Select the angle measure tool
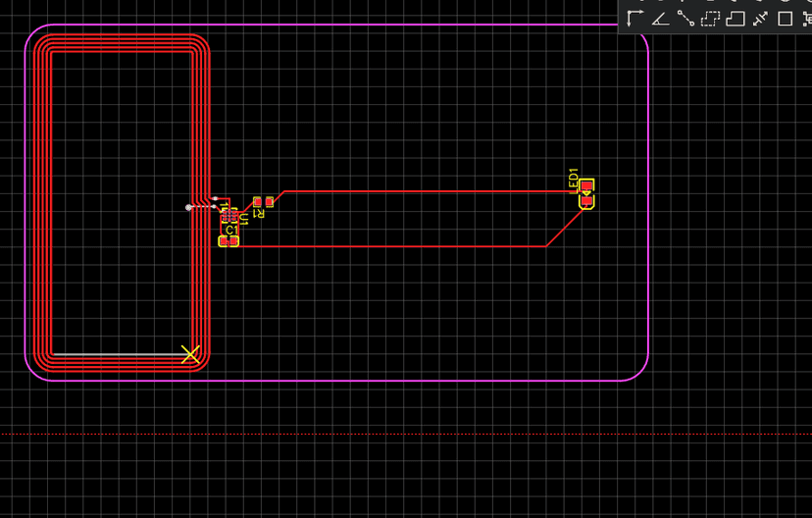812x518 pixels. click(660, 19)
